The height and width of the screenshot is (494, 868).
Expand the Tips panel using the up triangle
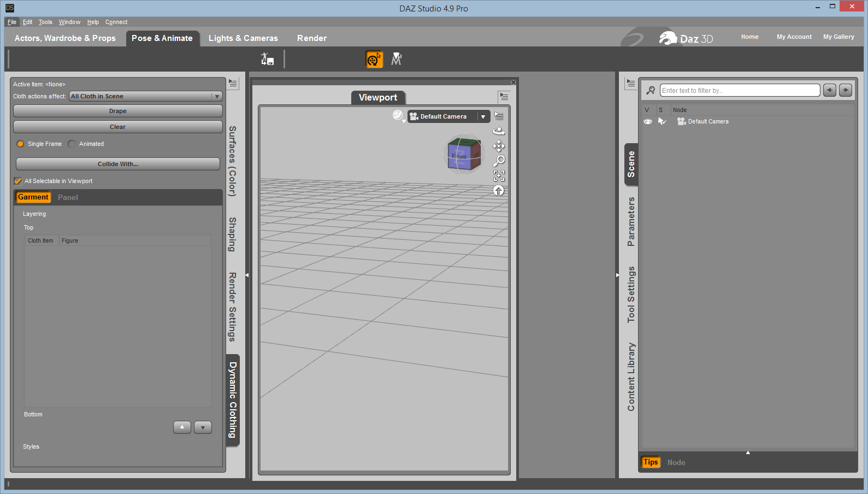tap(748, 452)
